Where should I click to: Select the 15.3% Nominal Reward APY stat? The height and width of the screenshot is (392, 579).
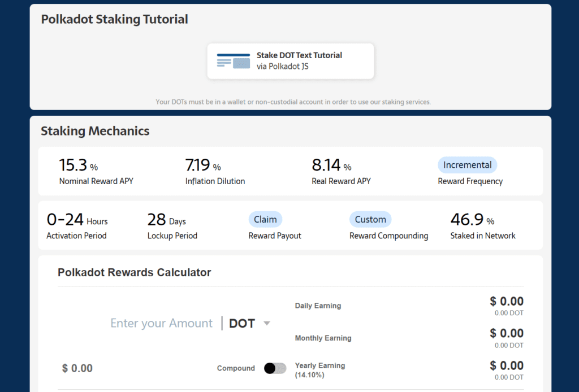(x=78, y=165)
